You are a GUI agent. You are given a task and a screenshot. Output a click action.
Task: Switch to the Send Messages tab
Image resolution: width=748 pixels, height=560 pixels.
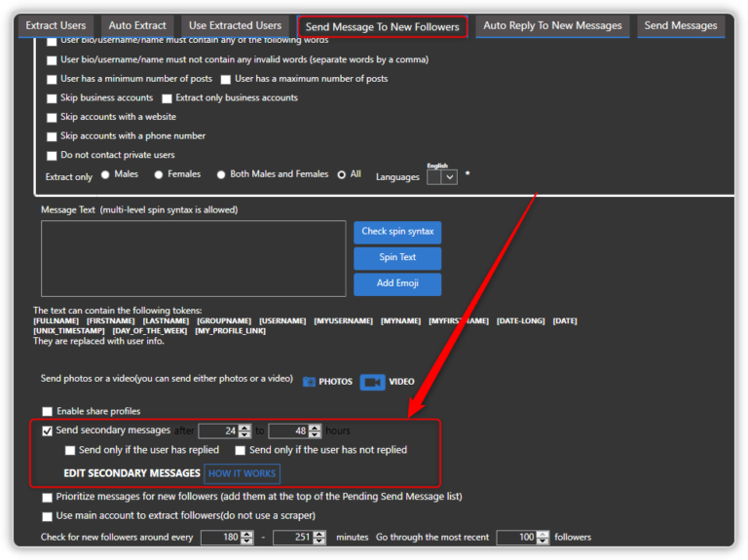tap(681, 25)
